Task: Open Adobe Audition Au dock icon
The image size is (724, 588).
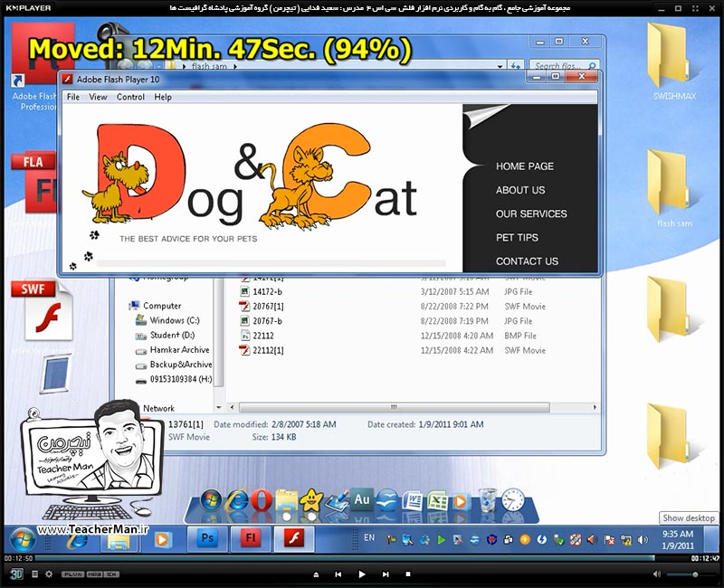Action: (361, 499)
